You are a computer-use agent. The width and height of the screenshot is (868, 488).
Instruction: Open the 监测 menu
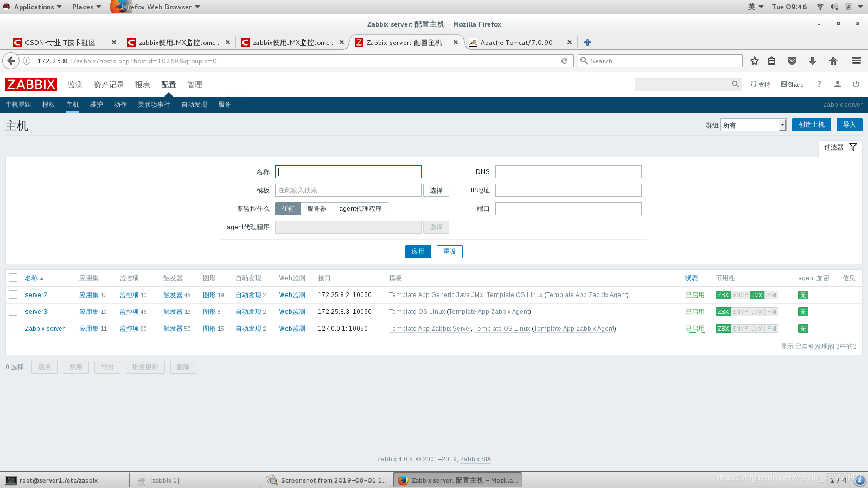pos(75,85)
